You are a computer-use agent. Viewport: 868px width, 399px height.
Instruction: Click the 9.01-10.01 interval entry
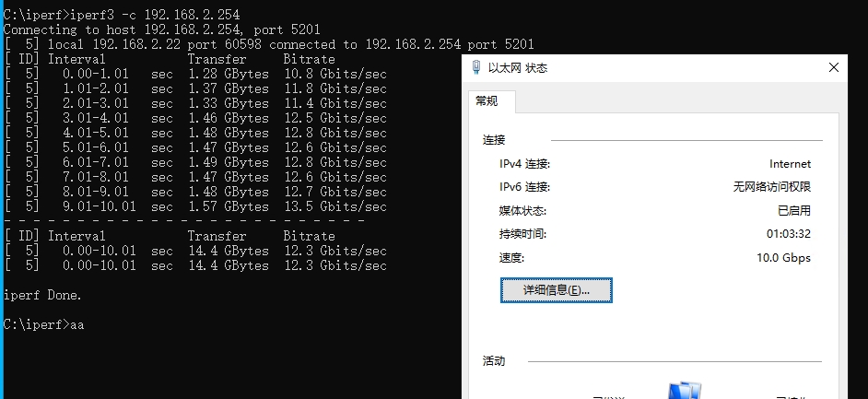pos(100,206)
